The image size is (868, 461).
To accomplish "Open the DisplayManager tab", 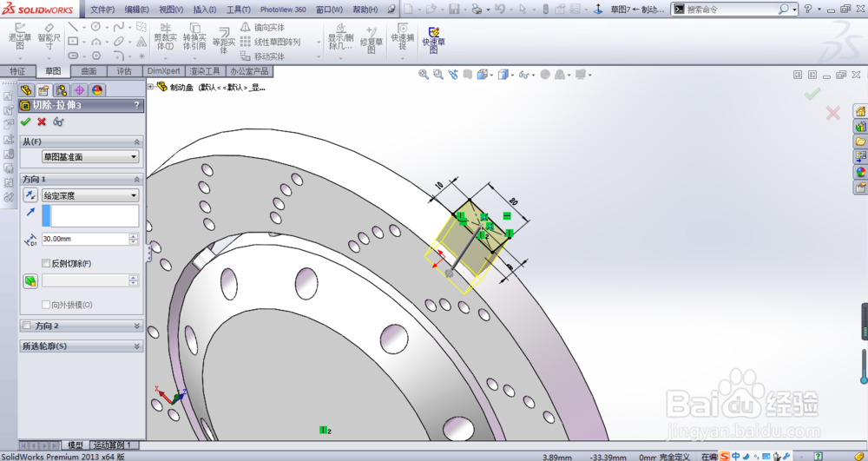I will pyautogui.click(x=97, y=90).
